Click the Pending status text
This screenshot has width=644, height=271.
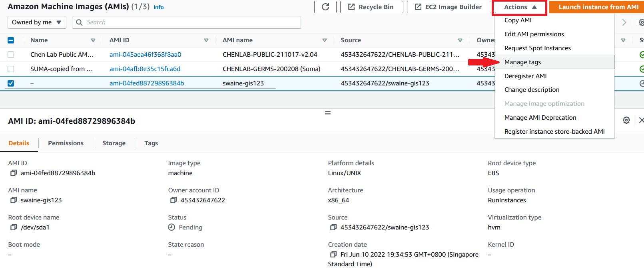[x=190, y=227]
